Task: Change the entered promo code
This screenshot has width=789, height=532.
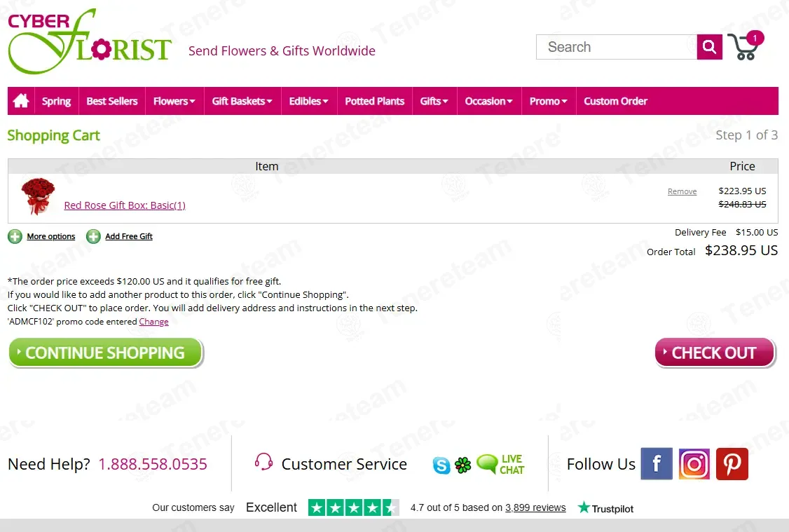Action: (x=153, y=322)
